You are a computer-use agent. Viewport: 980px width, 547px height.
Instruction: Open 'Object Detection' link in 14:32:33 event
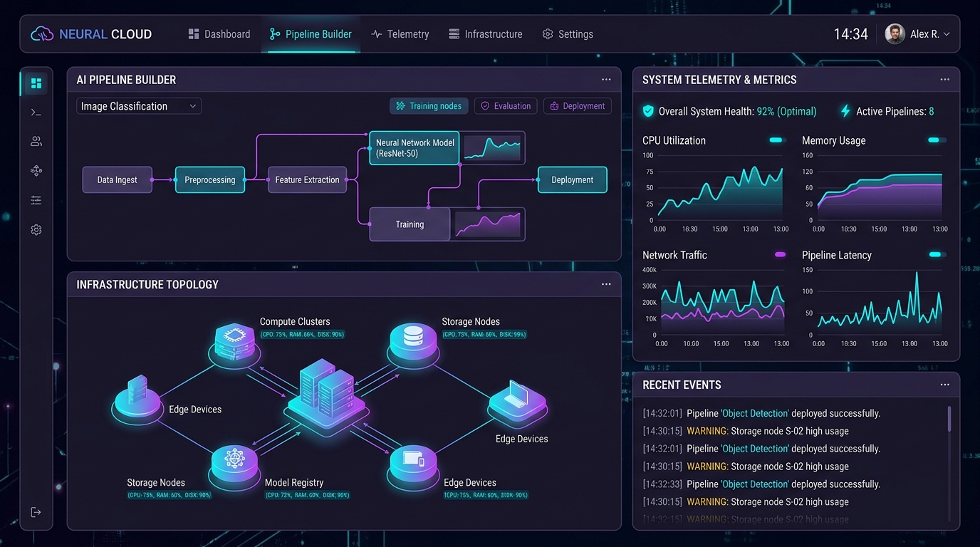click(x=755, y=484)
